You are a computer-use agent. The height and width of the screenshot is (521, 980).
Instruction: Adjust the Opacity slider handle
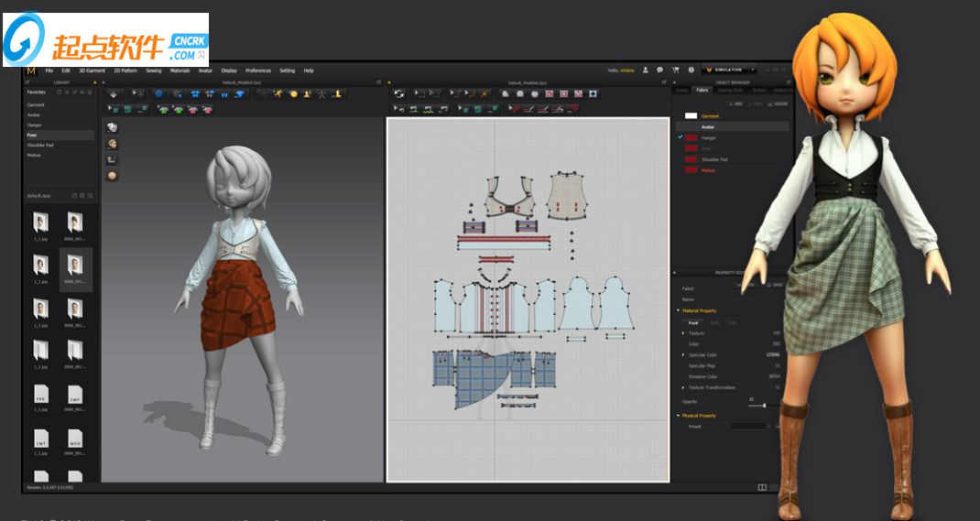point(764,406)
